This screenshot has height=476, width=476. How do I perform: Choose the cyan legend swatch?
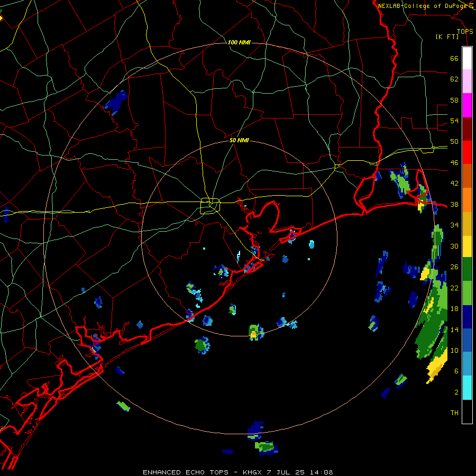click(x=467, y=388)
